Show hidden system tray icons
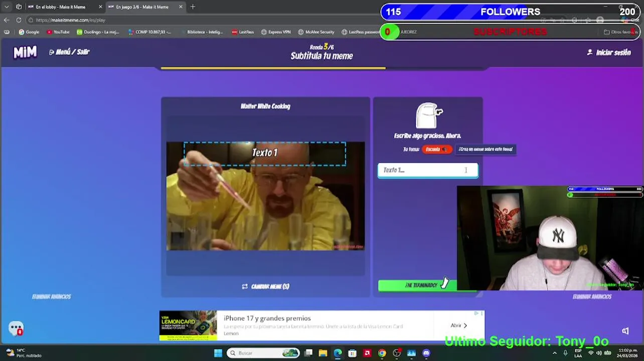 [555, 353]
